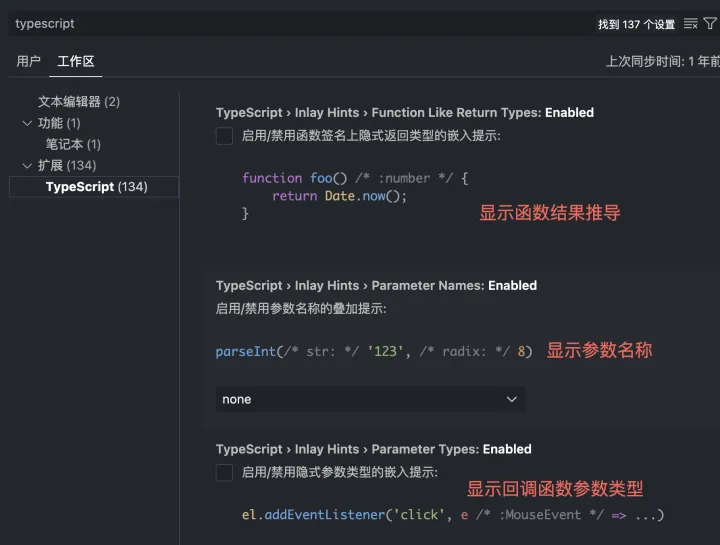
Task: Open the Parameter Names none dropdown
Action: [371, 399]
